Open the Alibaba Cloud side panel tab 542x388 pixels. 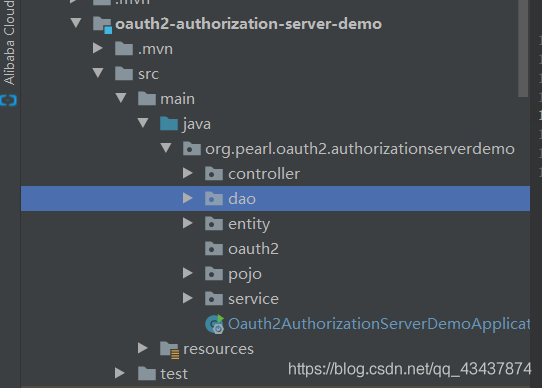click(9, 42)
